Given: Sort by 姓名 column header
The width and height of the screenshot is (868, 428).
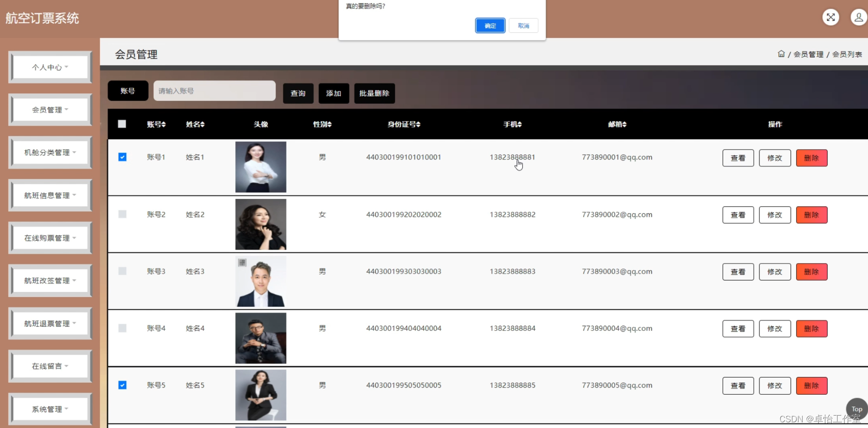Looking at the screenshot, I should point(195,124).
